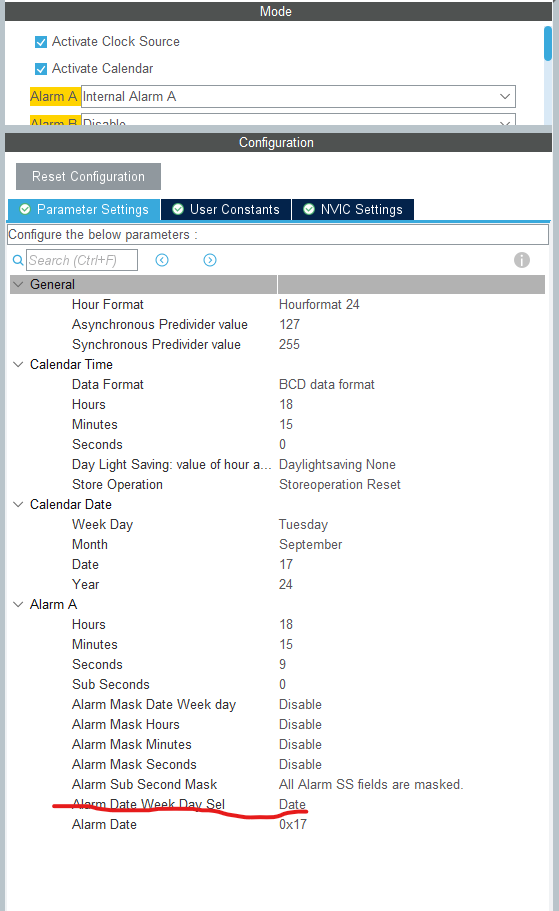Select Hour Format value Hourformat 24
559x911 pixels.
pos(319,304)
